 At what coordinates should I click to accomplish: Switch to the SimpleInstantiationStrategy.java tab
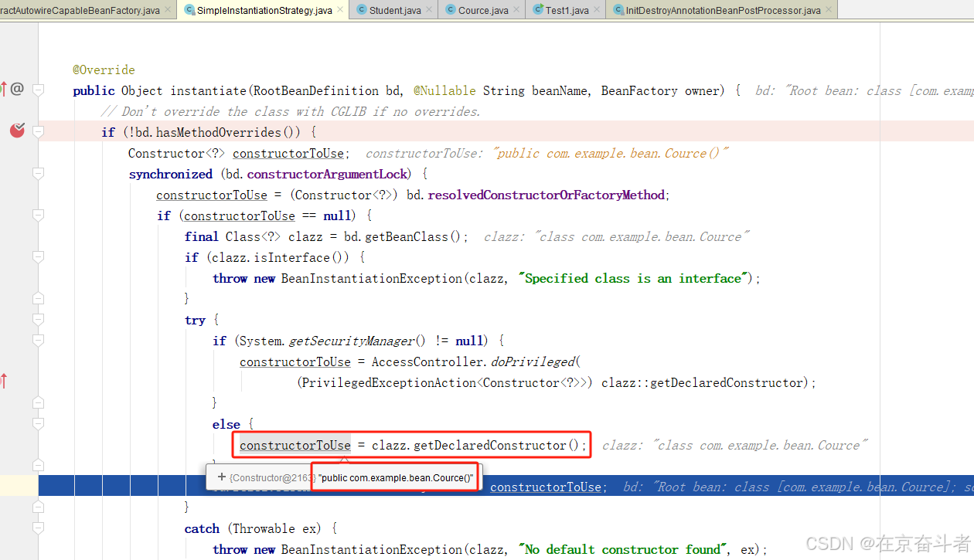tap(264, 10)
